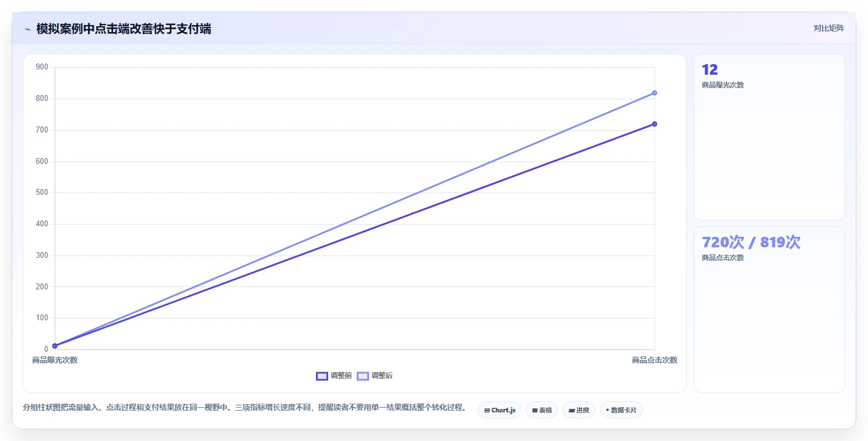Image resolution: width=868 pixels, height=441 pixels.
Task: Click the data point at 商品曝光次数 origin
Action: [x=55, y=346]
